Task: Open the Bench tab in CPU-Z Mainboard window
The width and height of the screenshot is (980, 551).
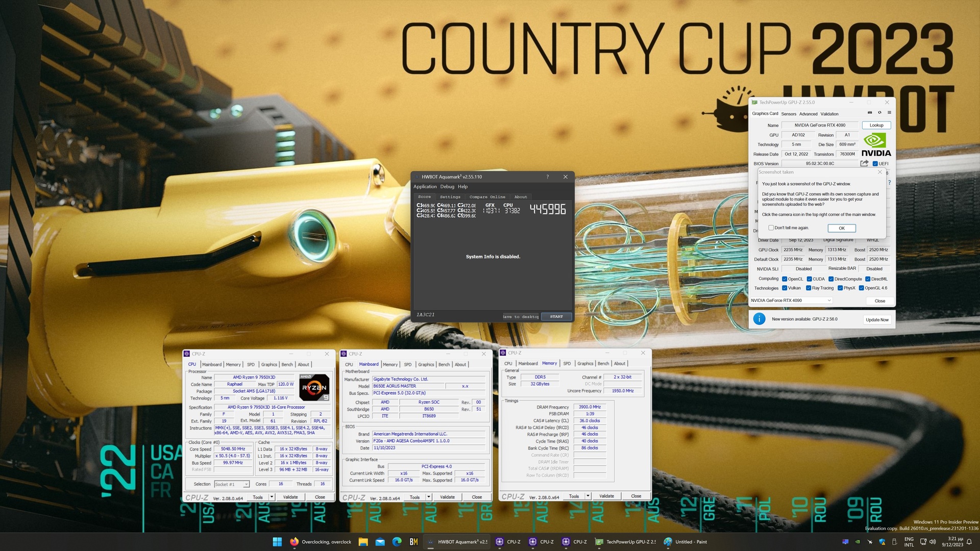Action: click(444, 364)
